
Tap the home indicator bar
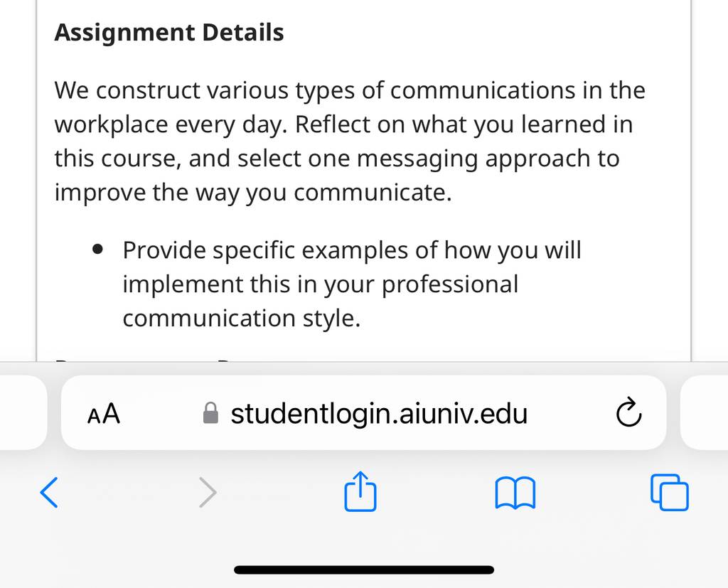[x=364, y=570]
